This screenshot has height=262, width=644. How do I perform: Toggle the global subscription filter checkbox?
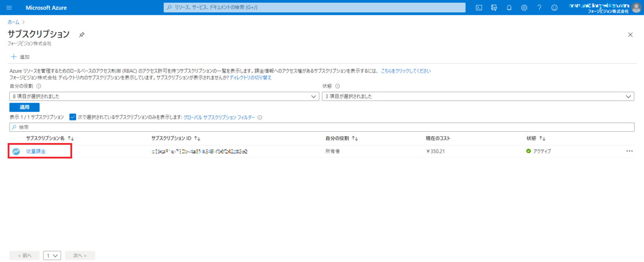click(x=73, y=117)
